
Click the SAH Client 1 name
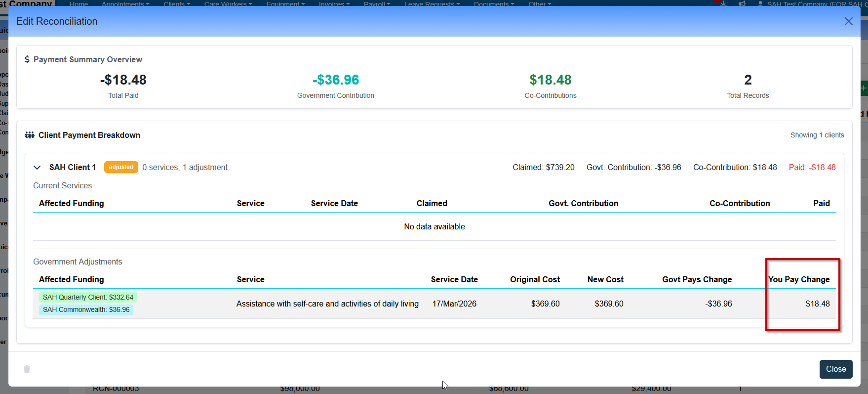(73, 167)
